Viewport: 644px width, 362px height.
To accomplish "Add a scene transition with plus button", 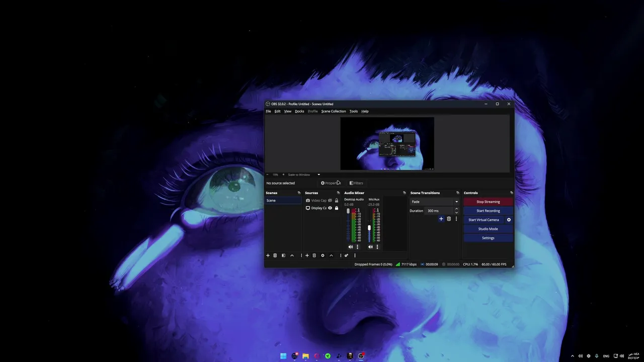I will tap(441, 219).
